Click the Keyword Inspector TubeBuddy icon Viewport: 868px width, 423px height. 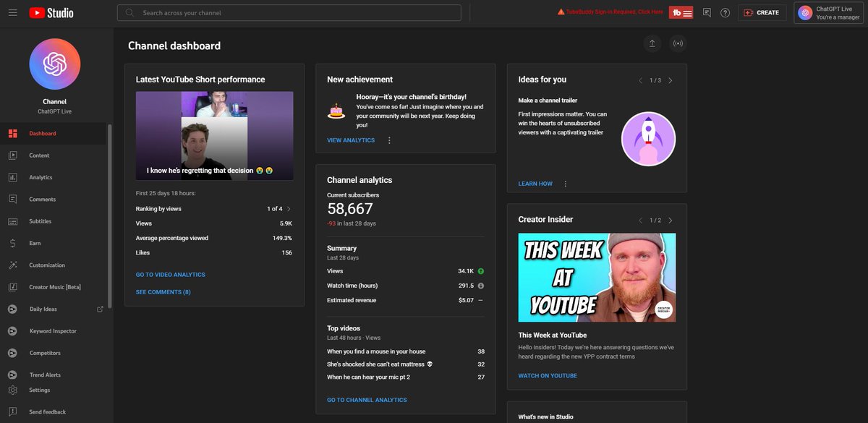[x=12, y=331]
